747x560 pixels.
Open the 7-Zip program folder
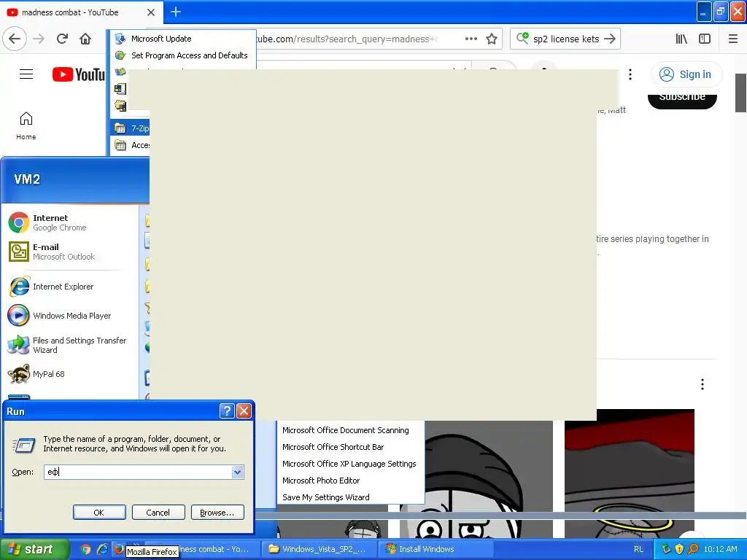point(131,128)
